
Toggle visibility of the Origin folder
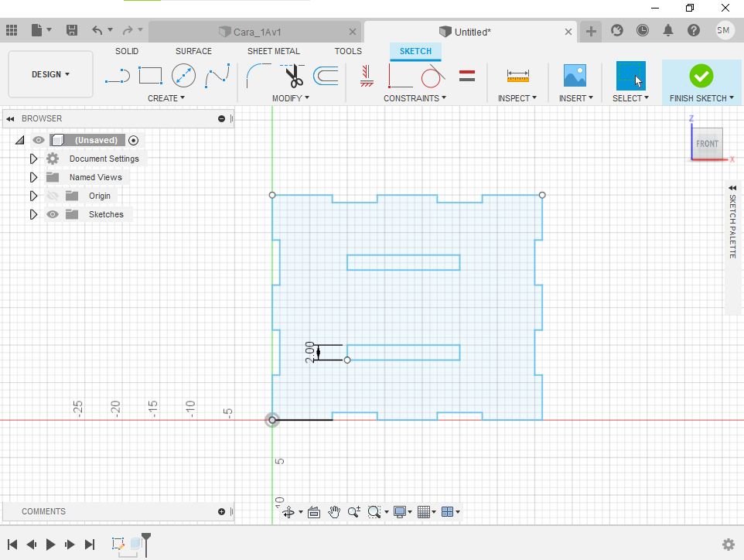[52, 196]
